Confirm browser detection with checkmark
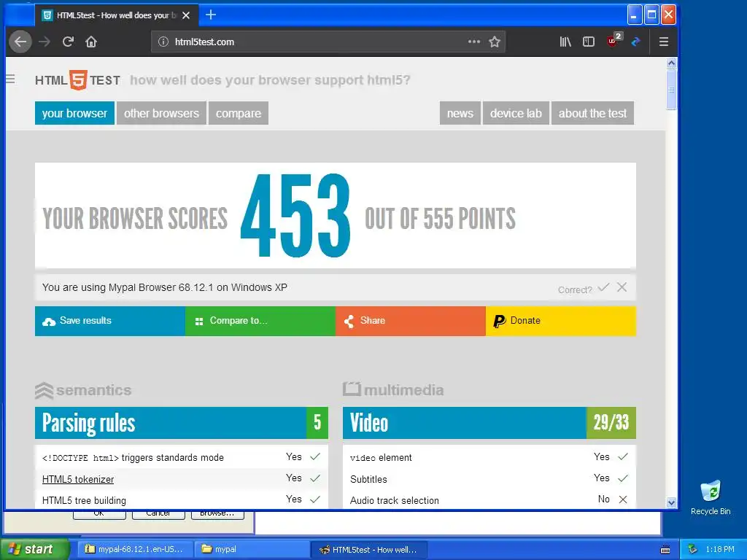Viewport: 747px width, 560px height. [x=603, y=287]
